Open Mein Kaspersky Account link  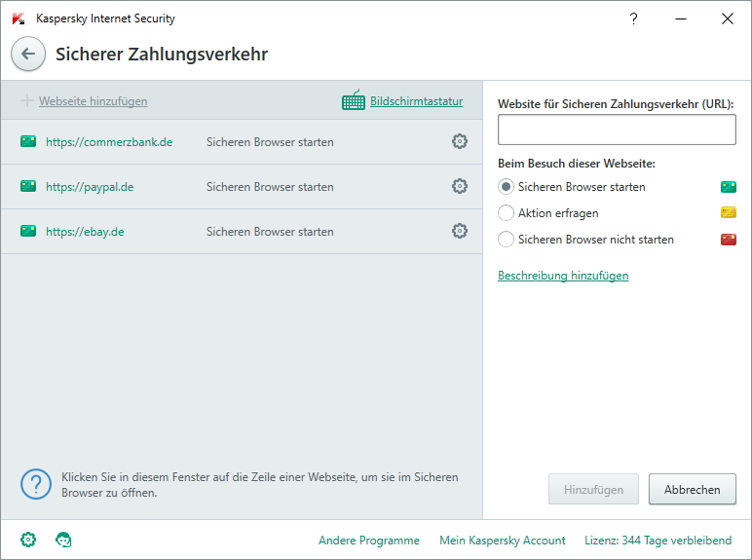pyautogui.click(x=503, y=541)
